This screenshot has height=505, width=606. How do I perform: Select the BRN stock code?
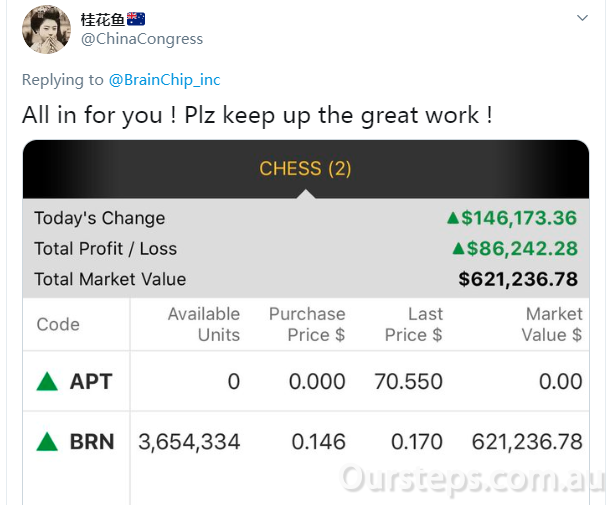(92, 442)
